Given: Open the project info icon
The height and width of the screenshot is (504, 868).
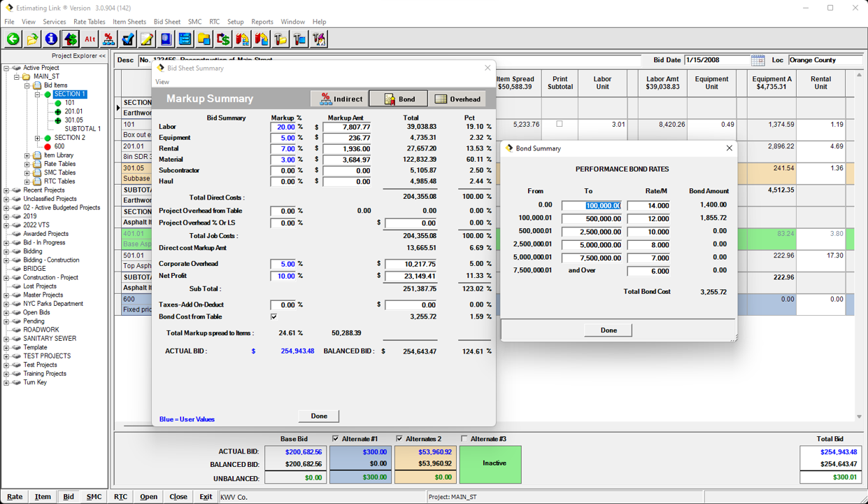Looking at the screenshot, I should (x=50, y=39).
